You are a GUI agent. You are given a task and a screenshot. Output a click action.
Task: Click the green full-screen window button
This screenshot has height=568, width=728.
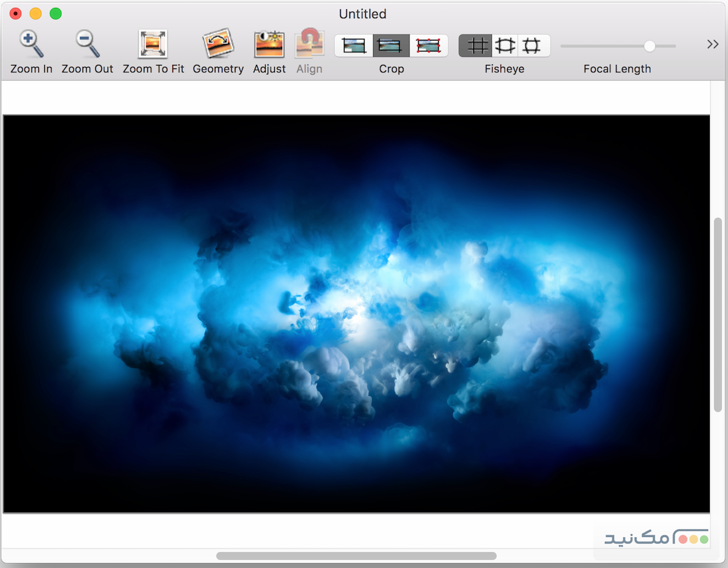(x=55, y=13)
